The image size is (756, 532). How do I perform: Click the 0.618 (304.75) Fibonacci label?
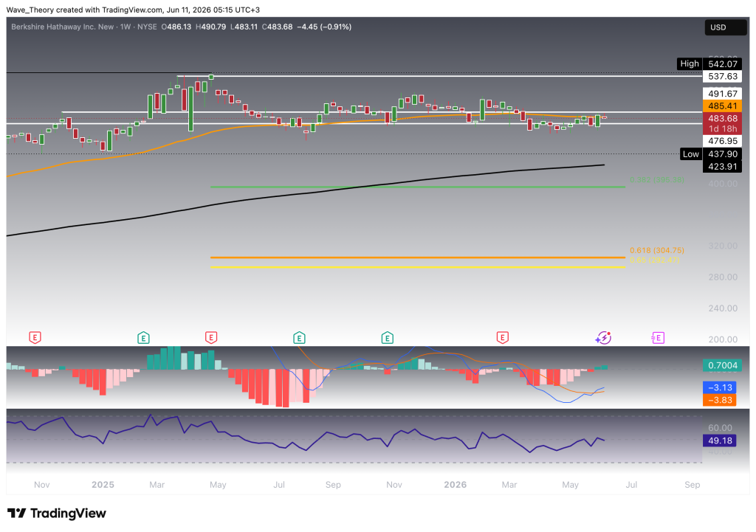[x=656, y=251]
